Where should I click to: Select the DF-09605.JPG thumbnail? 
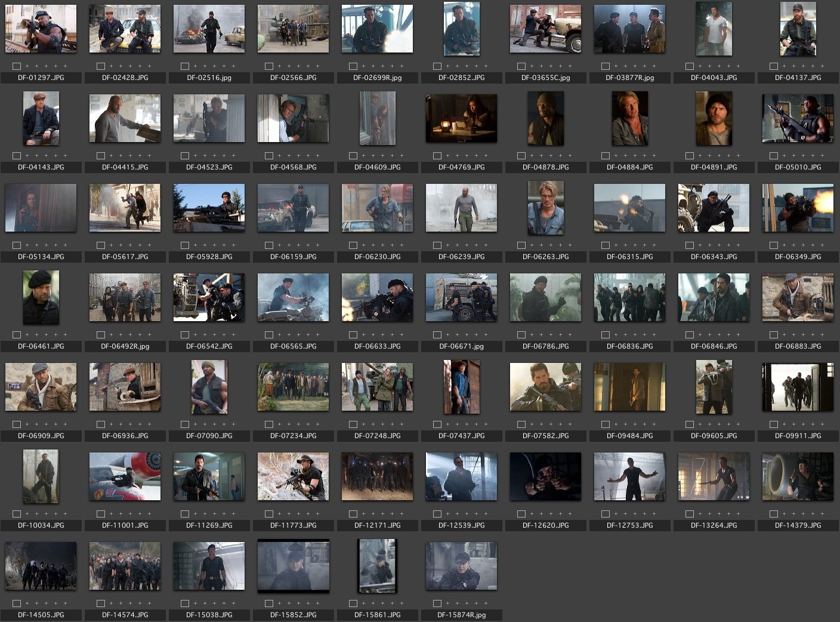714,387
